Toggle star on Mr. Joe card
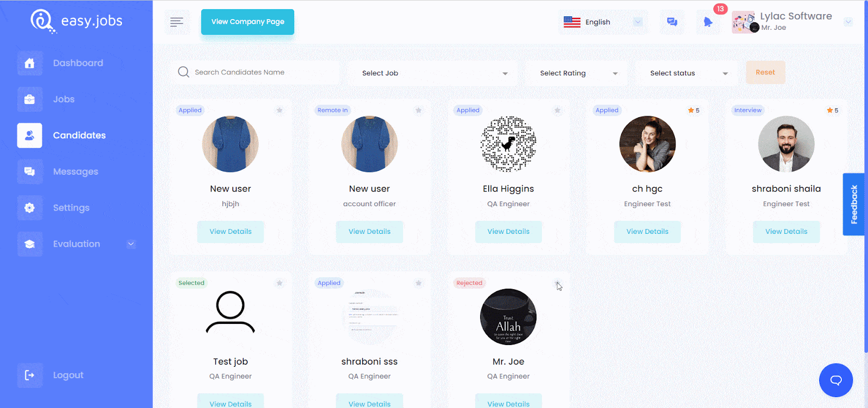The width and height of the screenshot is (868, 408). tap(557, 283)
